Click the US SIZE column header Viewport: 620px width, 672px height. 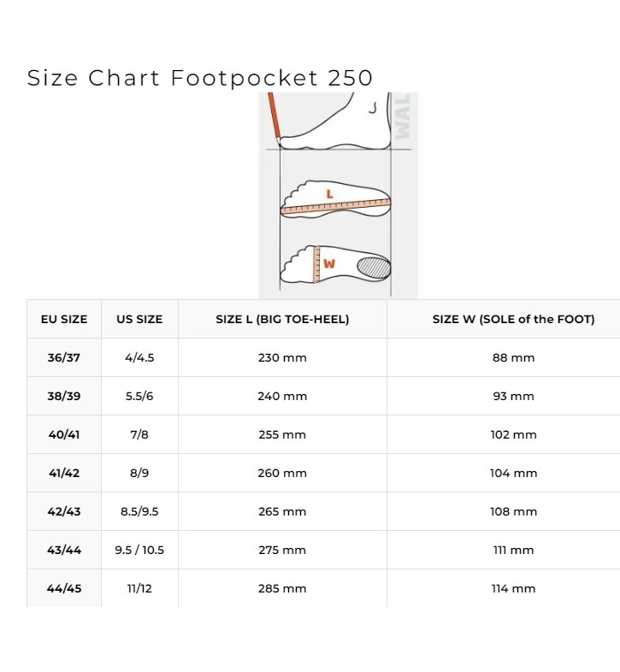[x=139, y=319]
